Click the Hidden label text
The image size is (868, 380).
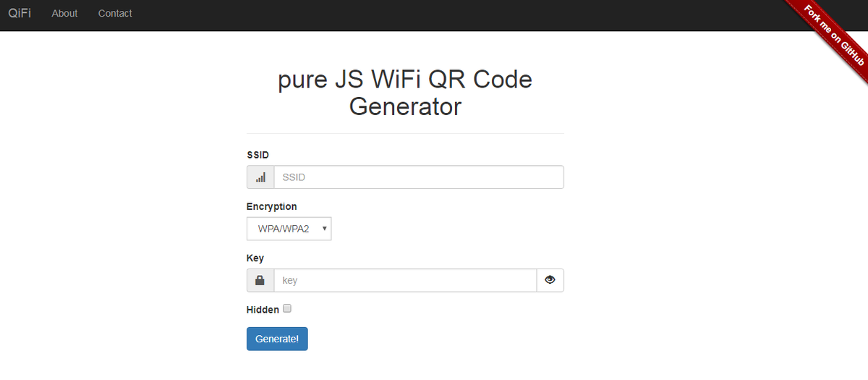[x=263, y=309]
